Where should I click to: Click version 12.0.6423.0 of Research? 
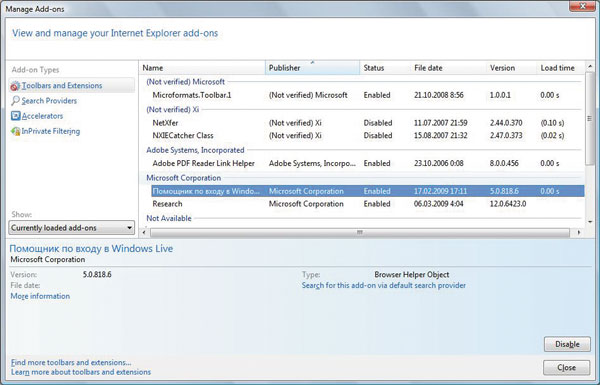(508, 204)
